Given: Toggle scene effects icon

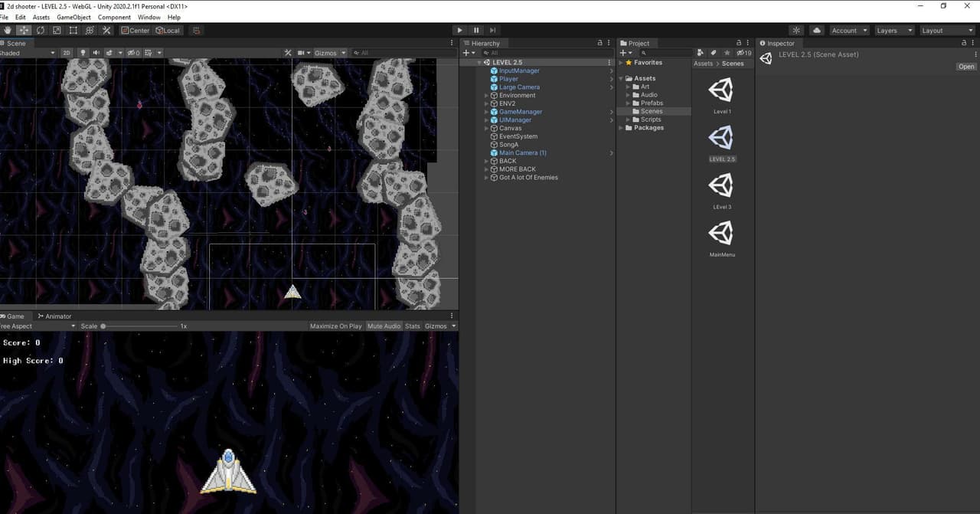Looking at the screenshot, I should click(x=111, y=53).
